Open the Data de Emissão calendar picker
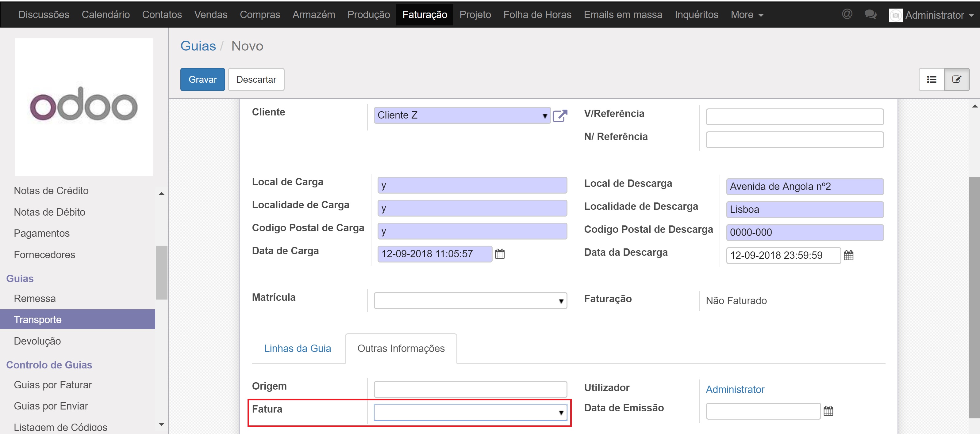980x434 pixels. [828, 411]
